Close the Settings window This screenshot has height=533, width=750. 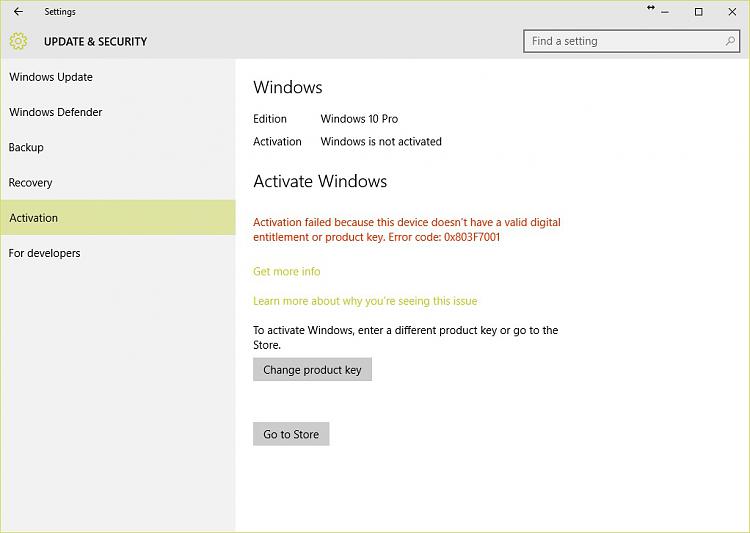732,12
